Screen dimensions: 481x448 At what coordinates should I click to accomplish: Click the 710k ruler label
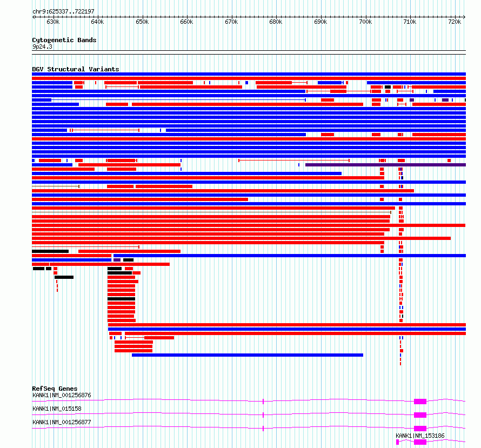[410, 22]
